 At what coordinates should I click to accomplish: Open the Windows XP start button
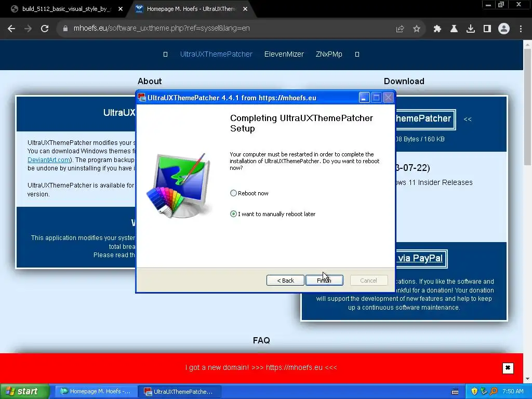[x=24, y=391]
